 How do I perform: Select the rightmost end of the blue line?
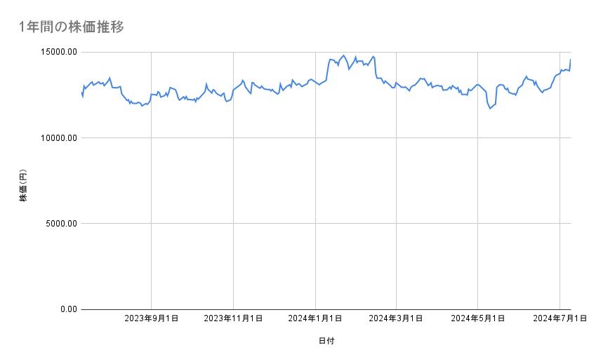571,60
